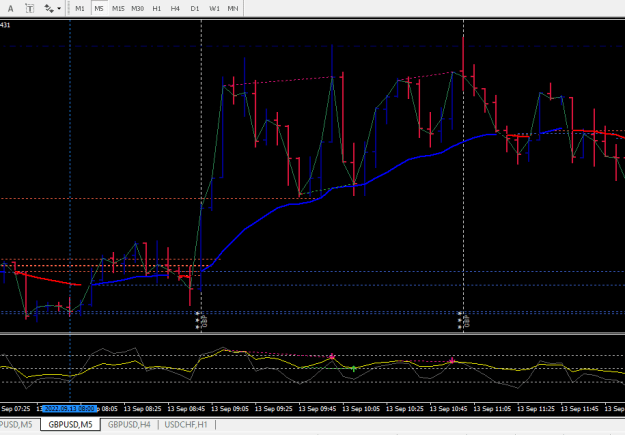Click the 13 Sep 08:45 time label

[186, 409]
